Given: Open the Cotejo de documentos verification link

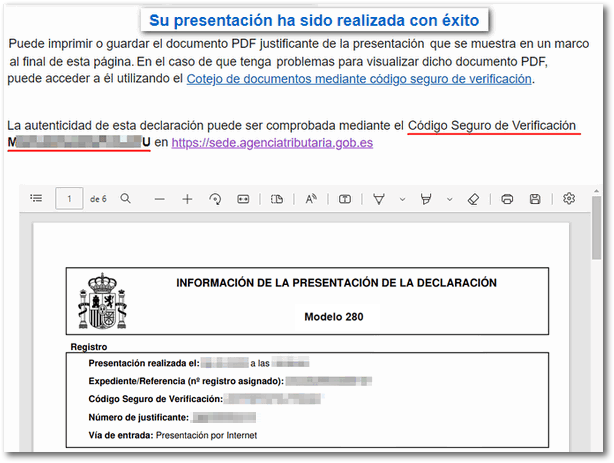Looking at the screenshot, I should pyautogui.click(x=360, y=79).
